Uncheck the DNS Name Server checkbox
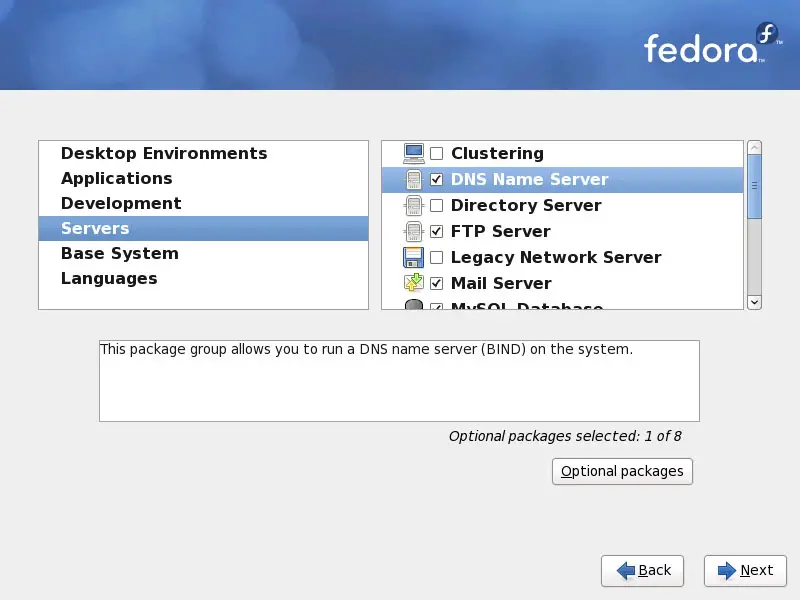 click(x=437, y=180)
